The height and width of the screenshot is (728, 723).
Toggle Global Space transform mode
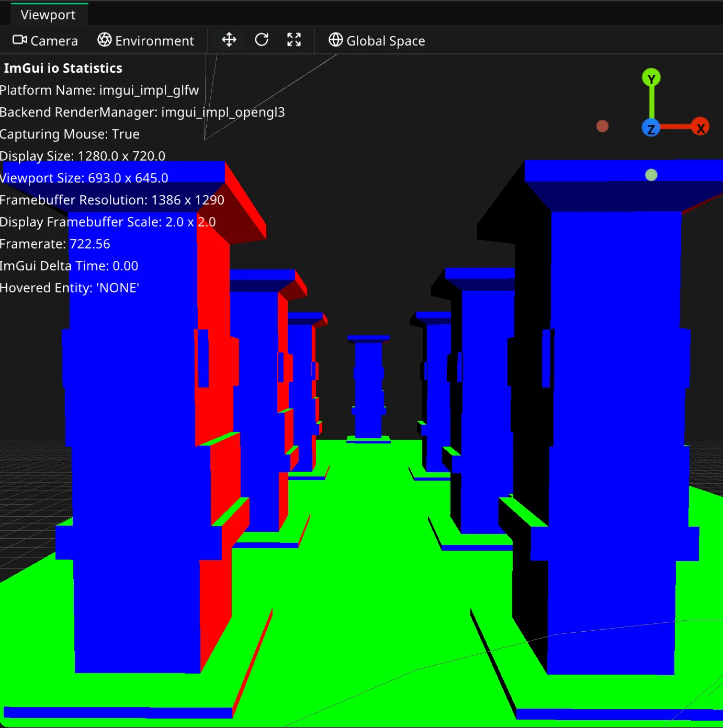[377, 41]
